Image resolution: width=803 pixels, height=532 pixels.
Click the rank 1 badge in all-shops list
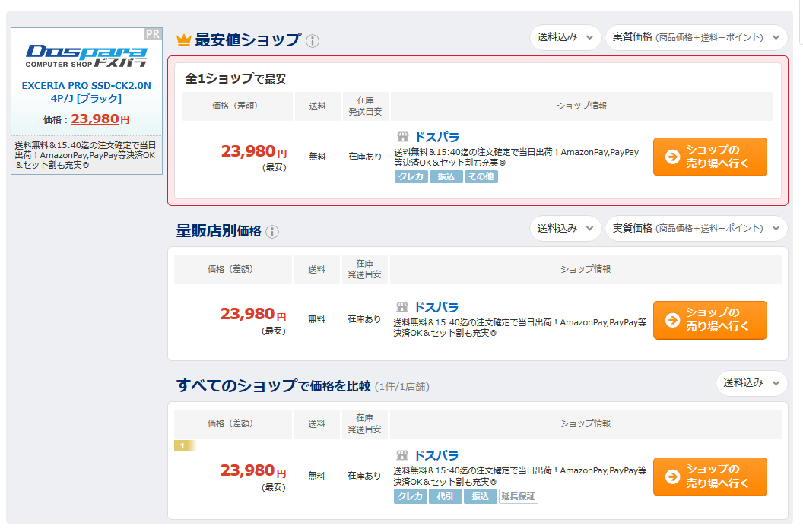tap(182, 445)
